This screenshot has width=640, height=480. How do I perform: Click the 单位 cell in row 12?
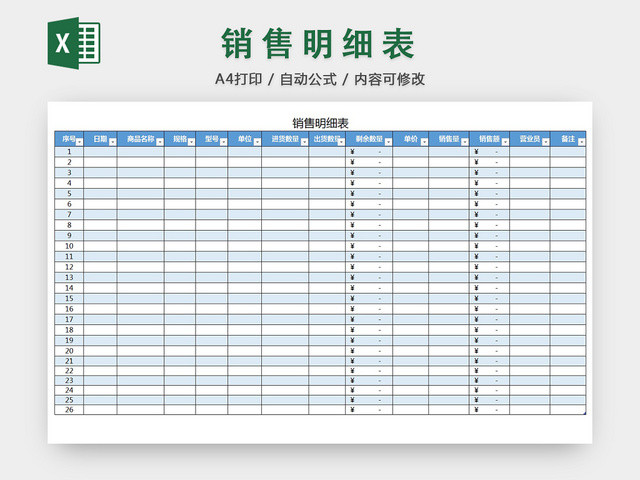pyautogui.click(x=245, y=267)
